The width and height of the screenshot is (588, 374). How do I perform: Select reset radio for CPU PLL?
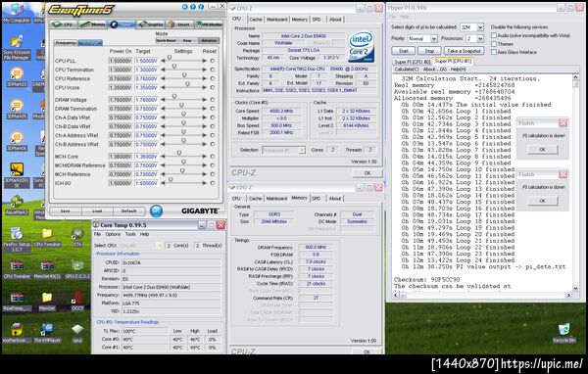213,61
